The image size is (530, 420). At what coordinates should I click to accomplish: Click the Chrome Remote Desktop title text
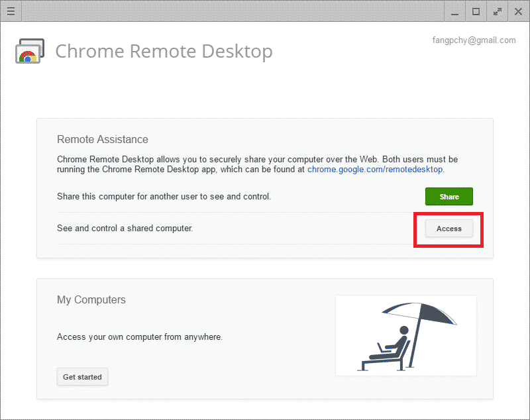[x=164, y=52]
